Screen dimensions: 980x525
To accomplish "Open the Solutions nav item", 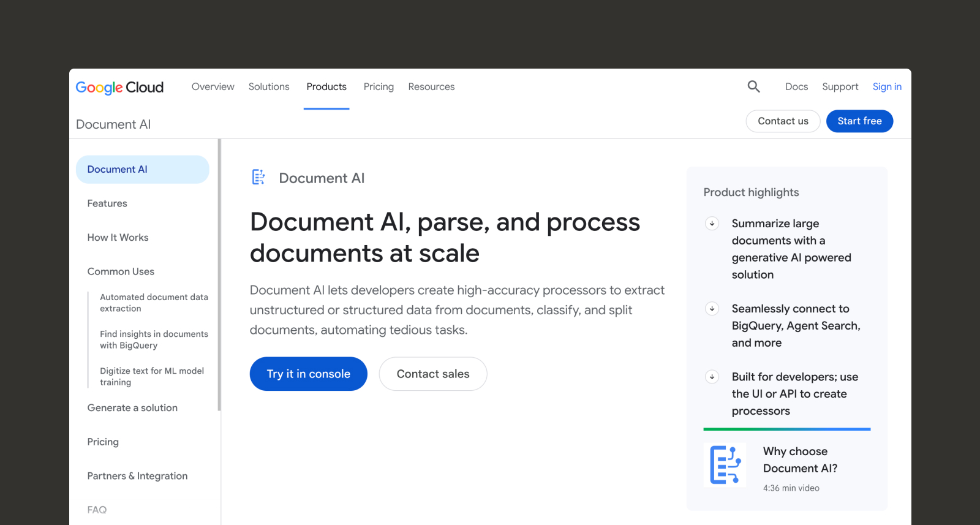I will click(x=269, y=86).
